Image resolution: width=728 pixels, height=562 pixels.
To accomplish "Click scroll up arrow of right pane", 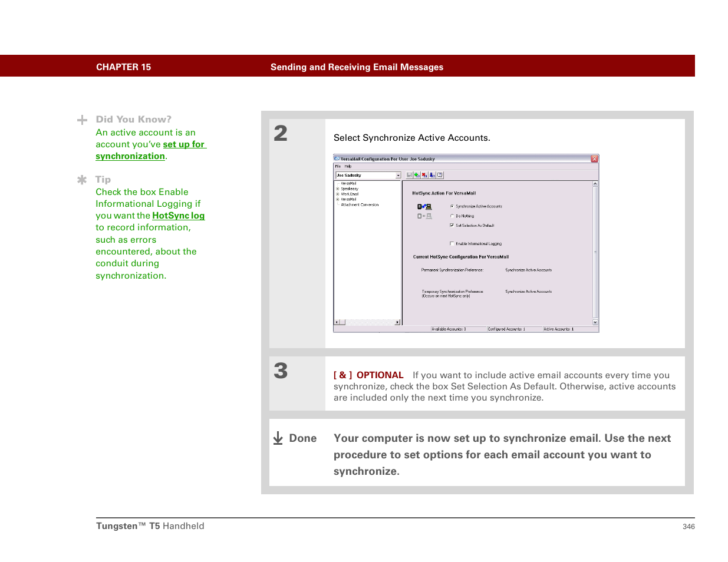I will pyautogui.click(x=595, y=184).
